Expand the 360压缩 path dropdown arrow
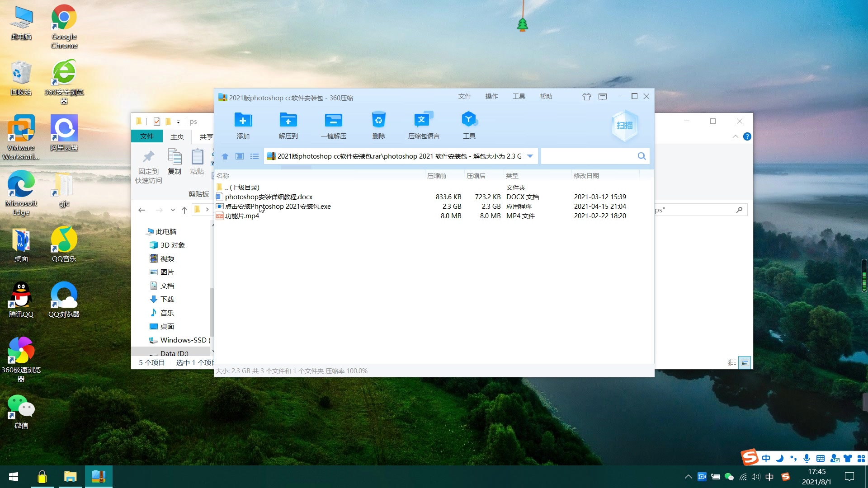Image resolution: width=868 pixels, height=488 pixels. point(530,156)
